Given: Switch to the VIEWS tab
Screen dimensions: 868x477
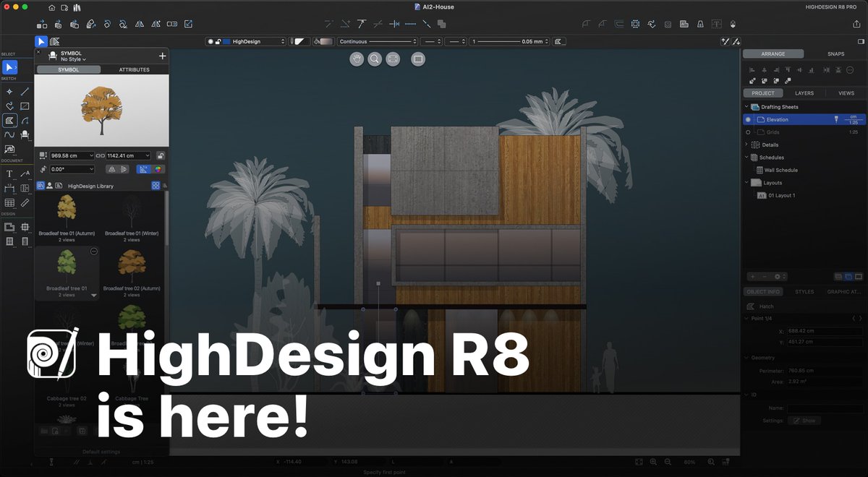Looking at the screenshot, I should pyautogui.click(x=846, y=93).
